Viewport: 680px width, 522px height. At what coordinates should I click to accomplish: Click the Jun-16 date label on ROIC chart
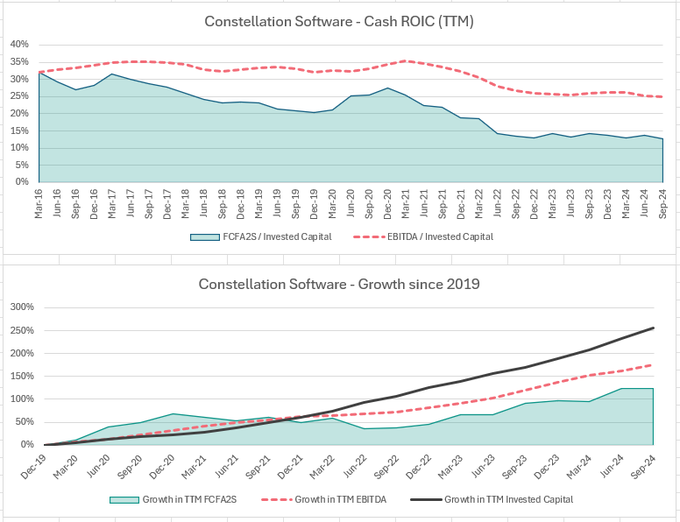[57, 204]
